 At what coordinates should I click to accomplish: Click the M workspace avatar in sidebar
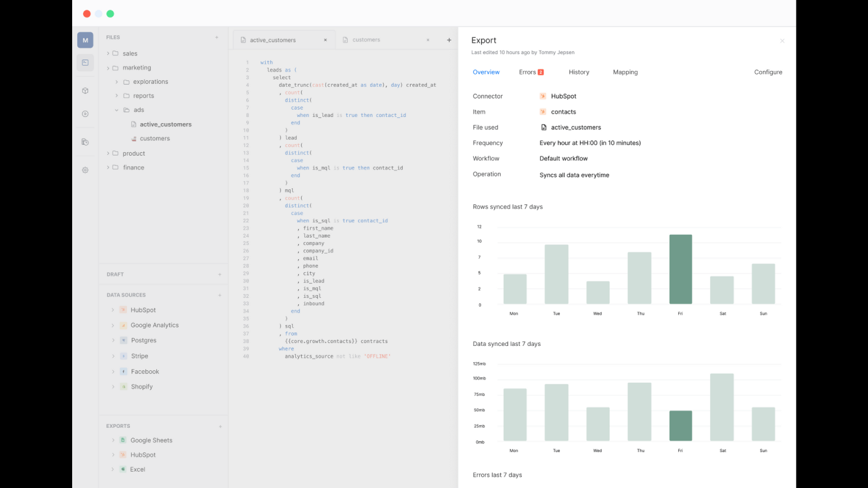85,40
